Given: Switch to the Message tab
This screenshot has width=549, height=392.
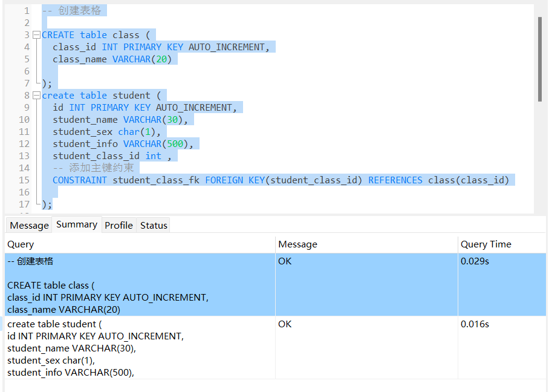Looking at the screenshot, I should pyautogui.click(x=29, y=225).
